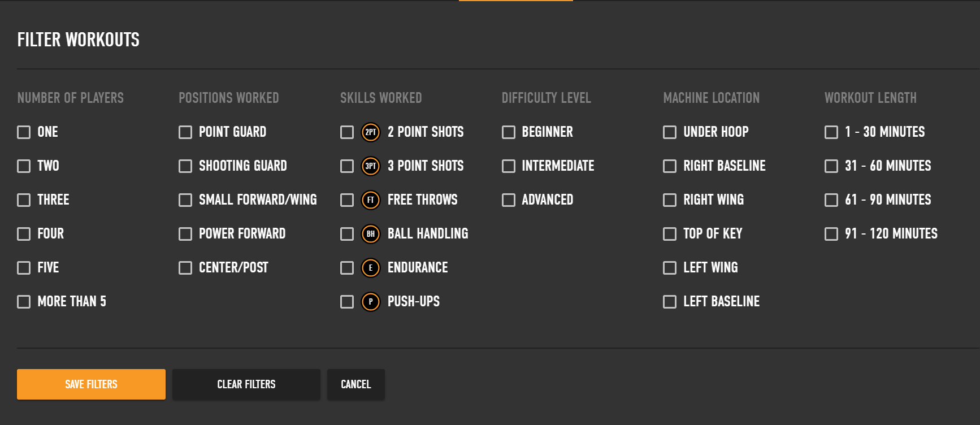This screenshot has height=425, width=980.
Task: Toggle the Top of Key checkbox
Action: coord(670,234)
